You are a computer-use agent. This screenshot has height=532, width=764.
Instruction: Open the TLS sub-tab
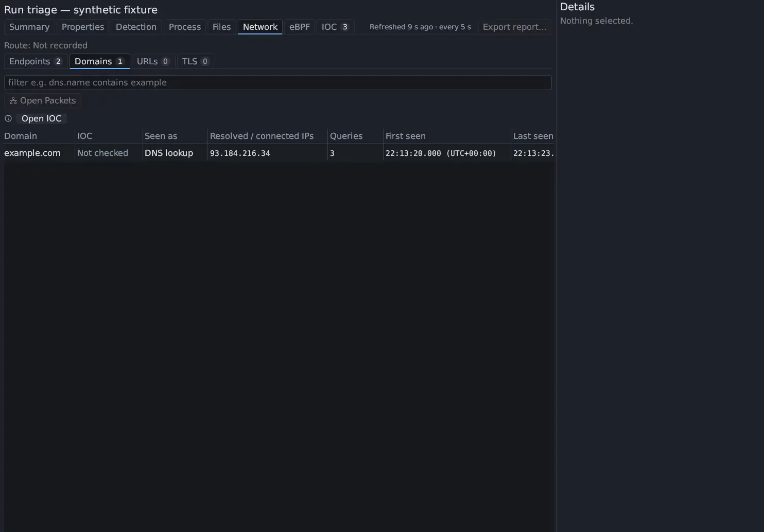pyautogui.click(x=196, y=61)
